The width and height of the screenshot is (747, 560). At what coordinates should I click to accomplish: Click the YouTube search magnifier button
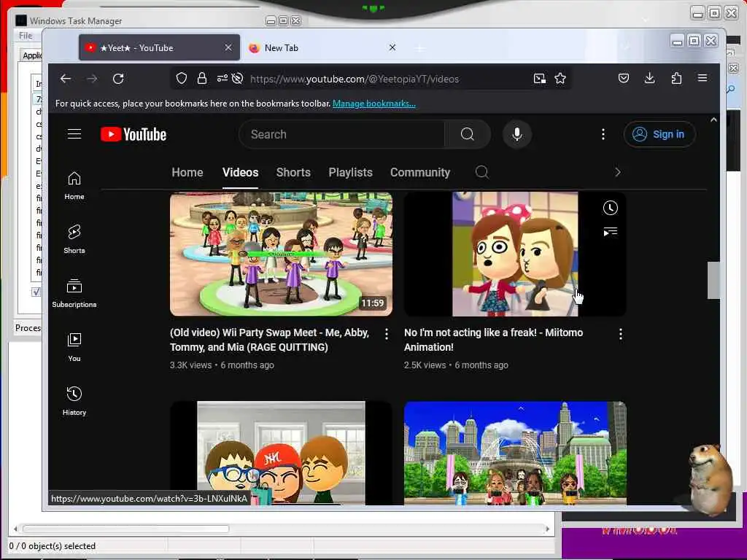pos(468,134)
